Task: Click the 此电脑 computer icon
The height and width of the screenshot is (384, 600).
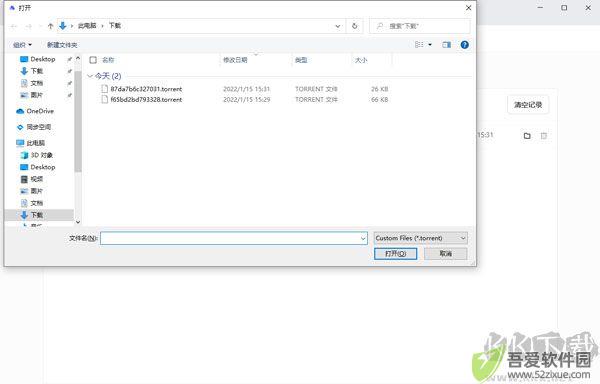Action: pyautogui.click(x=20, y=143)
